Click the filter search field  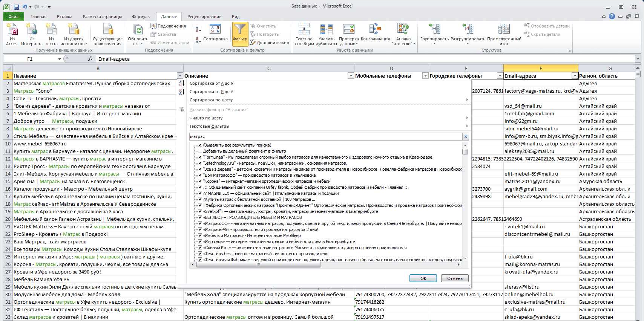coord(326,137)
